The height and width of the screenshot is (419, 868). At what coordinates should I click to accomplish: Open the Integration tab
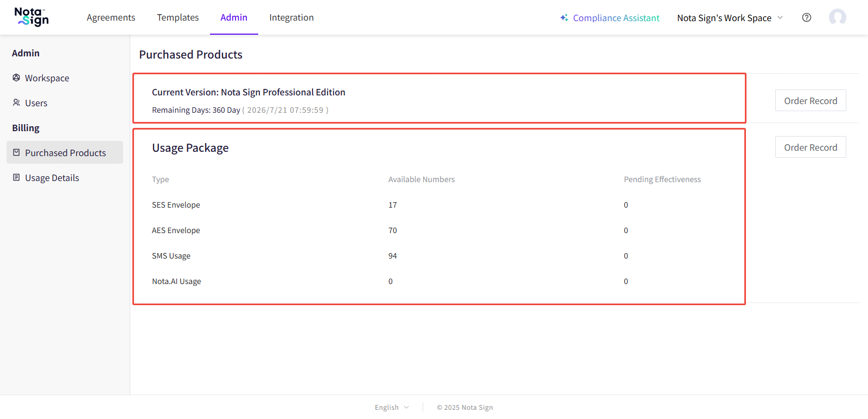[x=291, y=17]
